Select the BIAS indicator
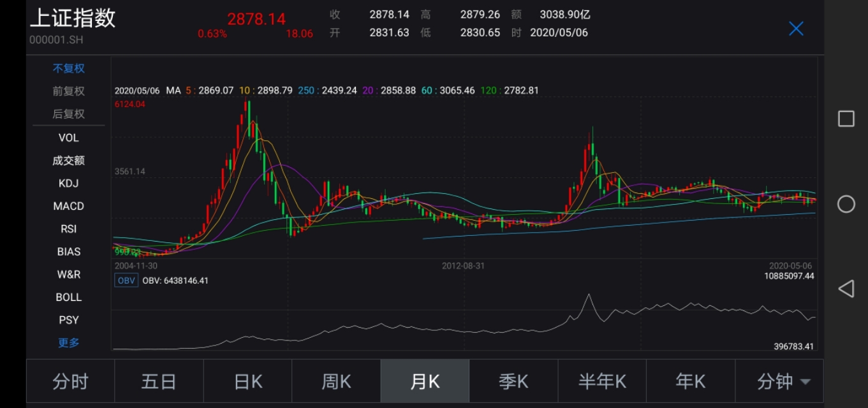 (68, 252)
